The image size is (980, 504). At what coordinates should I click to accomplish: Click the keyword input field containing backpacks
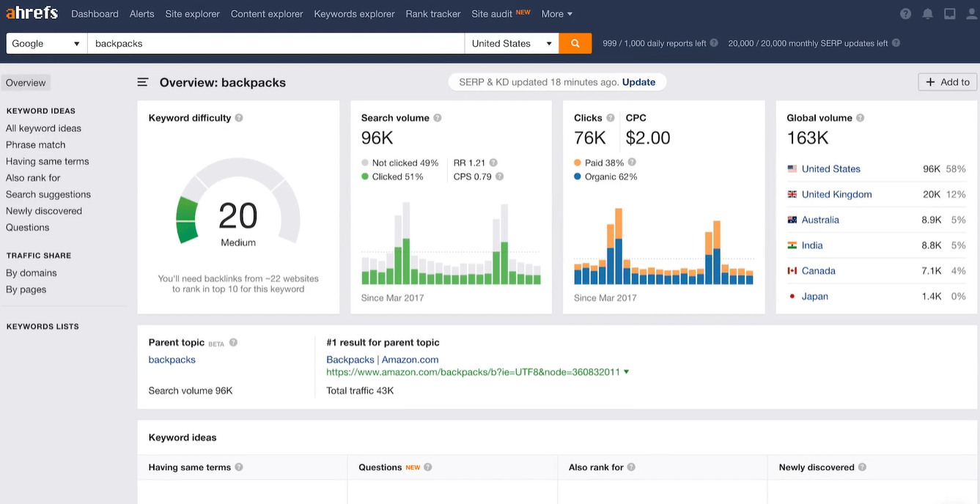coord(275,43)
